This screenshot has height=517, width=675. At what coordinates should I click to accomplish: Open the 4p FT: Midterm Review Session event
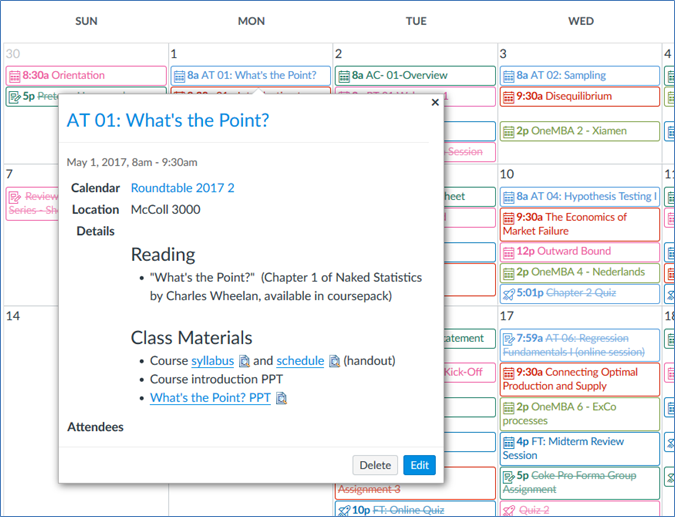coord(579,448)
